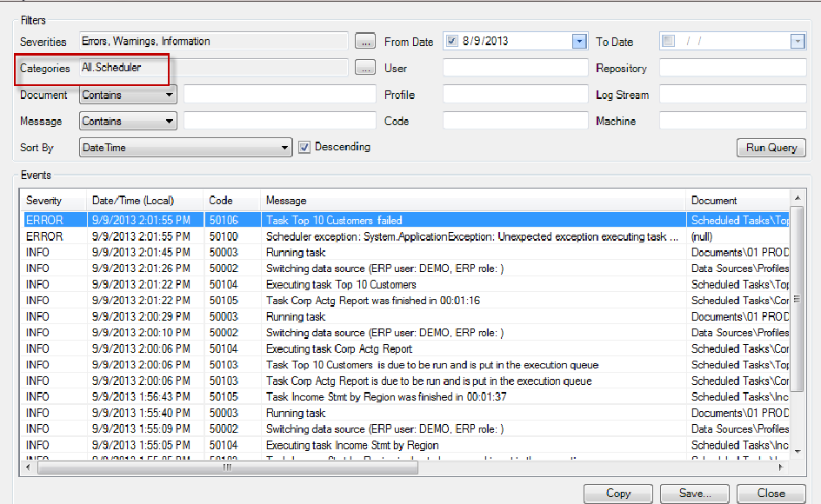Viewport: 821px width, 504px height.
Task: Select the 'Task Top 10 Customers failed' row
Action: (x=334, y=221)
